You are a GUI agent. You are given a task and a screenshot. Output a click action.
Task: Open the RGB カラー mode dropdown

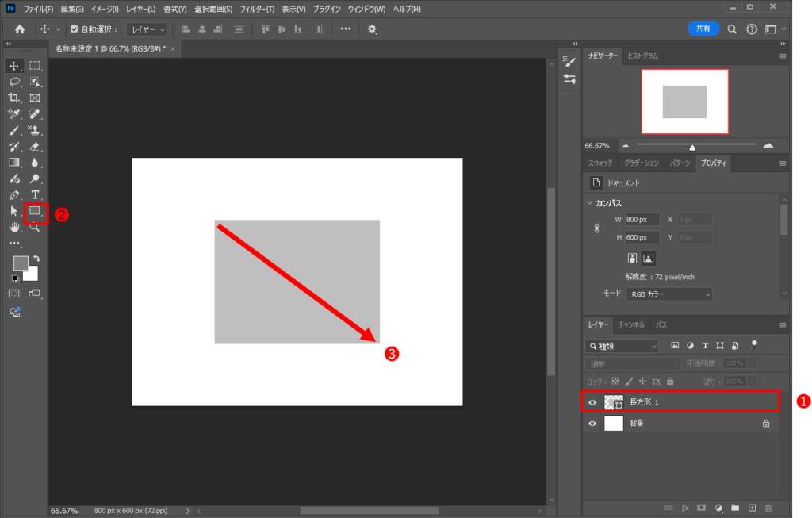point(668,294)
